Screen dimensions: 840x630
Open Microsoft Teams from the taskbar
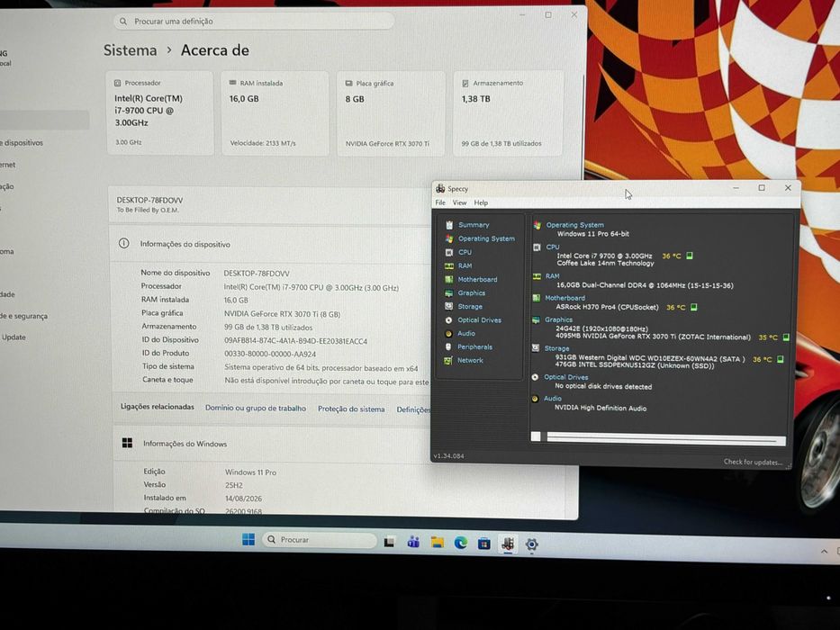click(413, 542)
